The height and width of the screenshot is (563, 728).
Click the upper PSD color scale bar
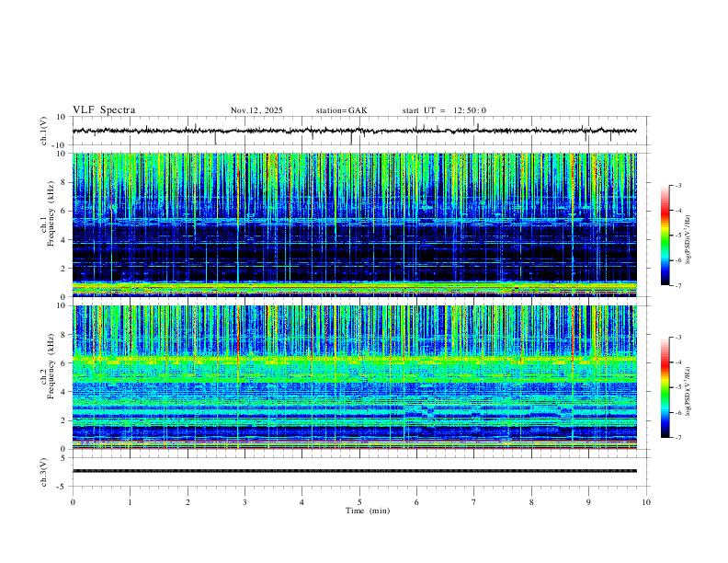665,236
